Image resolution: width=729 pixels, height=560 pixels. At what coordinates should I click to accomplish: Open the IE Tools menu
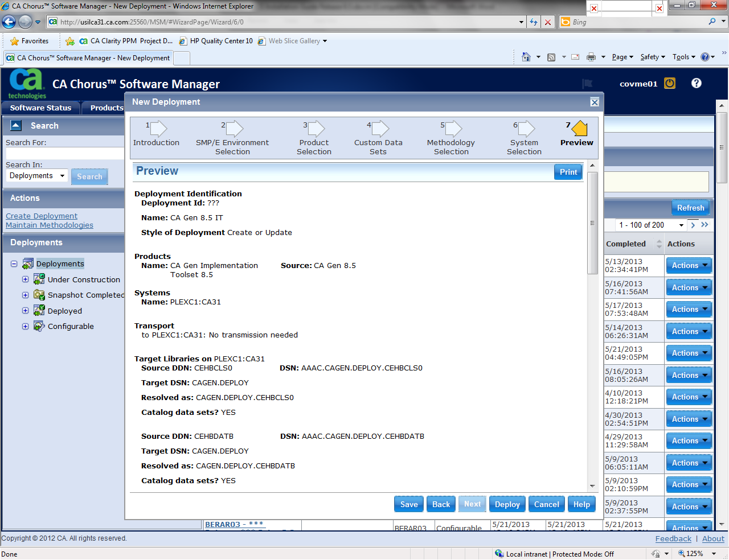tap(683, 57)
